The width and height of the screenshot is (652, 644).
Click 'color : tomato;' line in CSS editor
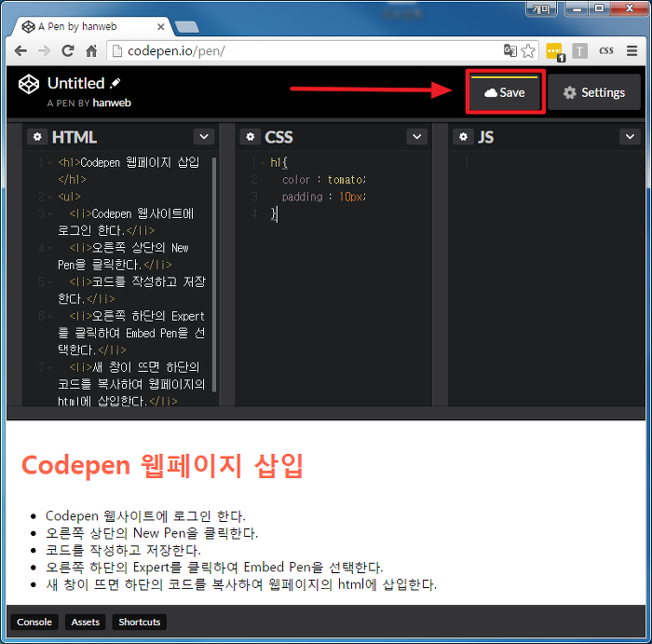[324, 180]
